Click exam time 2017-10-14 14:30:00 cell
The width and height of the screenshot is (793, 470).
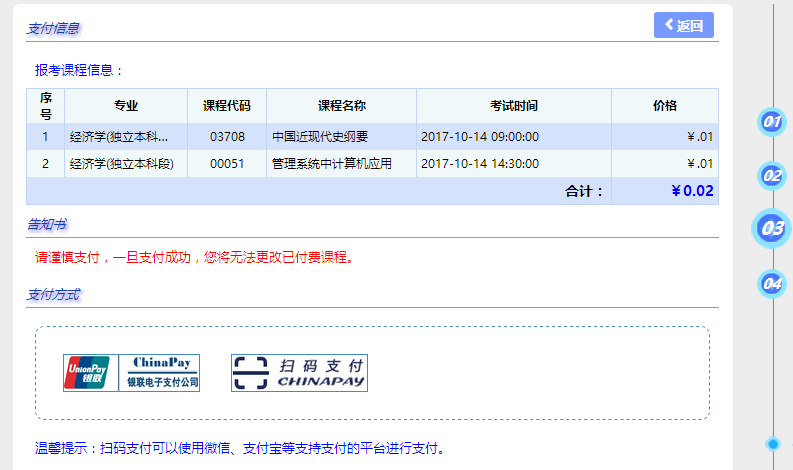480,164
